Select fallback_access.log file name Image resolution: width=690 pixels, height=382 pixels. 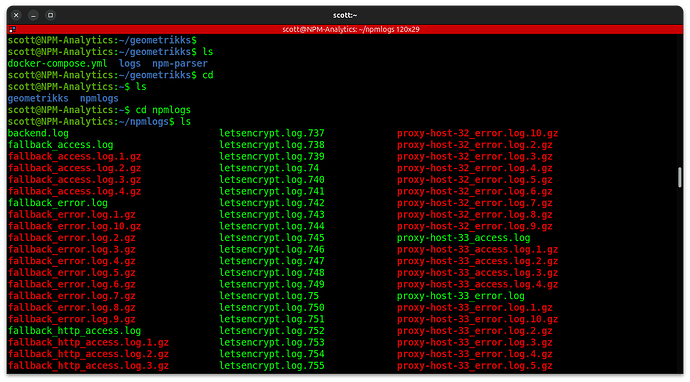61,145
